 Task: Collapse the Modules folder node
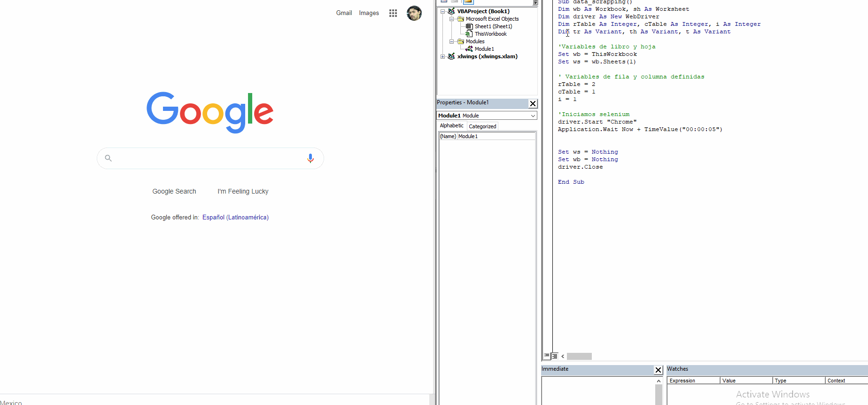click(451, 41)
